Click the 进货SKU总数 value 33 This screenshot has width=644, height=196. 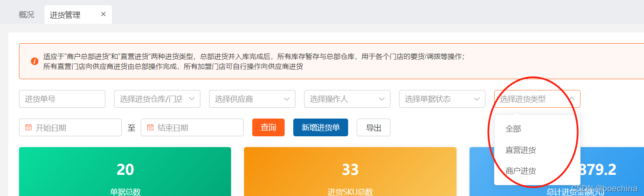350,169
